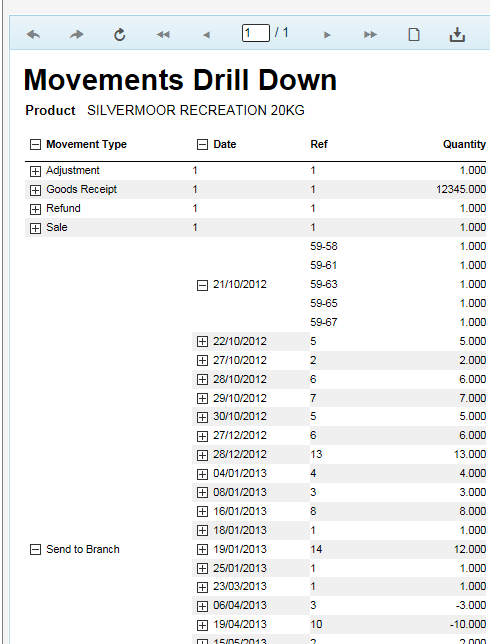Click the product name SILVERMOOR RECREATION 20KG

tap(196, 110)
